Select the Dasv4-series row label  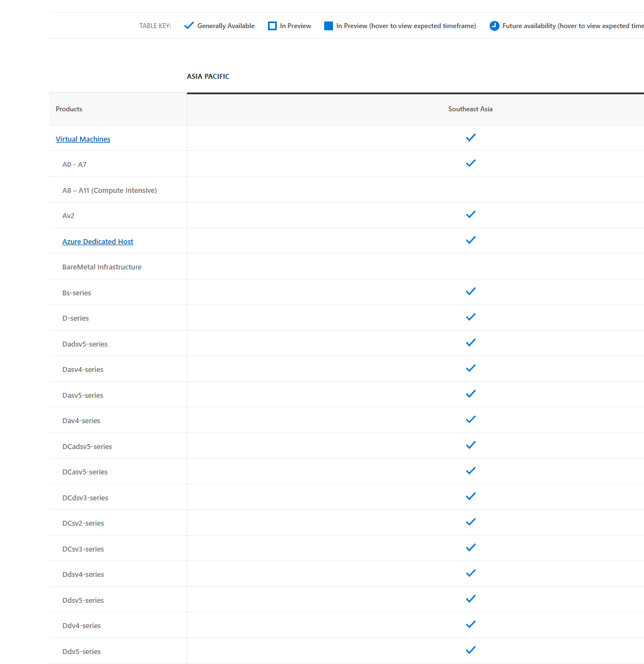[x=83, y=370]
